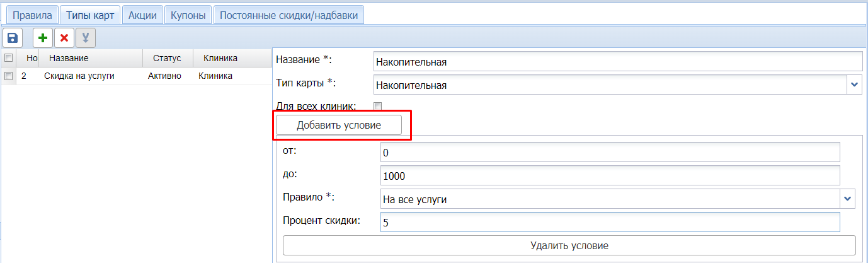Open the Правило dropdown arrow
Screen dimensions: 868x263
coord(847,199)
